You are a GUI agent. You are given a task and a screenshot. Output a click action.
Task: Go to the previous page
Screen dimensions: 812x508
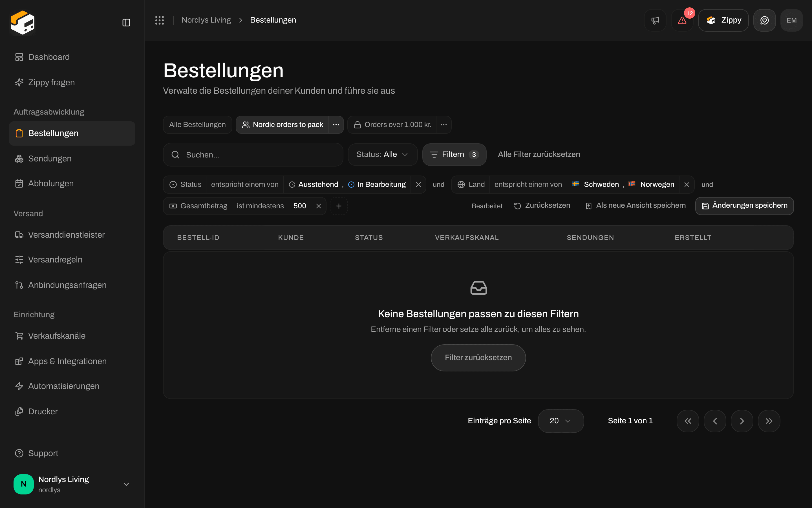point(715,421)
